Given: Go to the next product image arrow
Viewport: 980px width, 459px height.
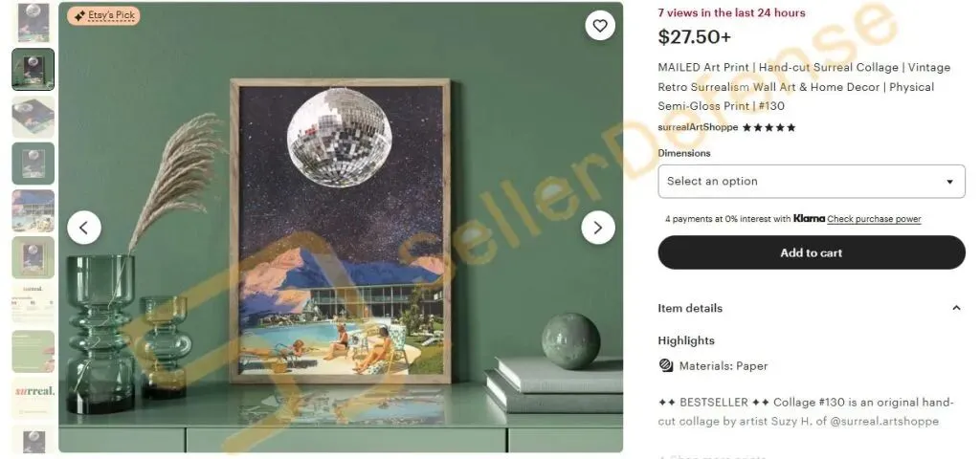Looking at the screenshot, I should pos(598,228).
